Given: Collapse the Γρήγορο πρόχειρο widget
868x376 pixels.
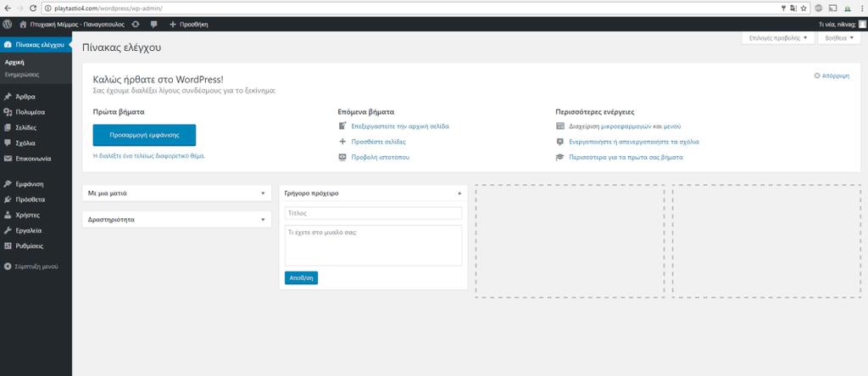Looking at the screenshot, I should point(459,194).
